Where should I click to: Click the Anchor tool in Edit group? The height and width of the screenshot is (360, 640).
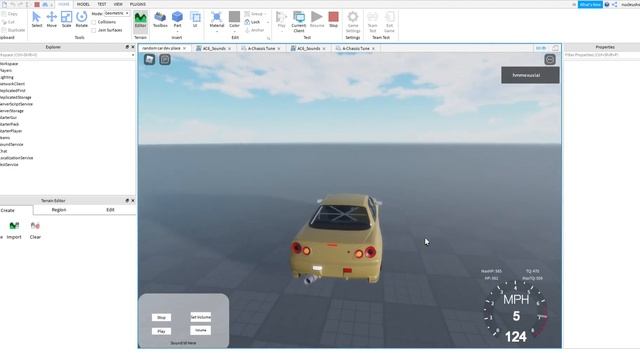point(255,30)
